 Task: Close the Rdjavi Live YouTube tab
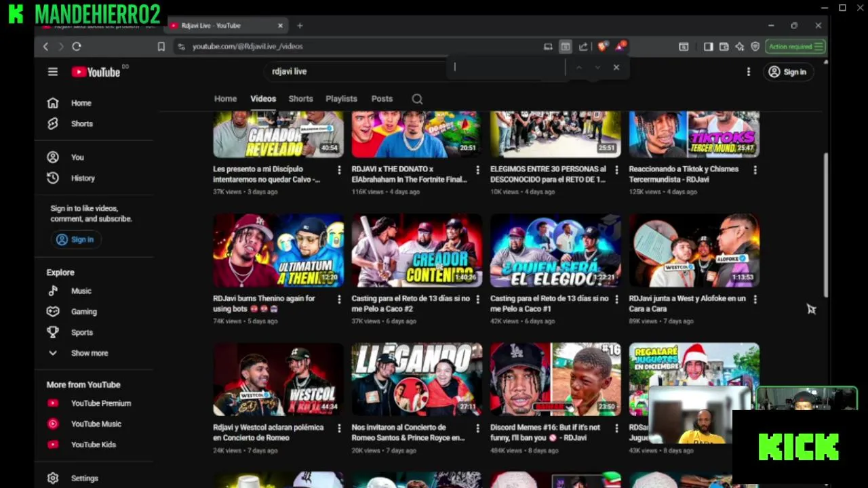click(x=280, y=26)
